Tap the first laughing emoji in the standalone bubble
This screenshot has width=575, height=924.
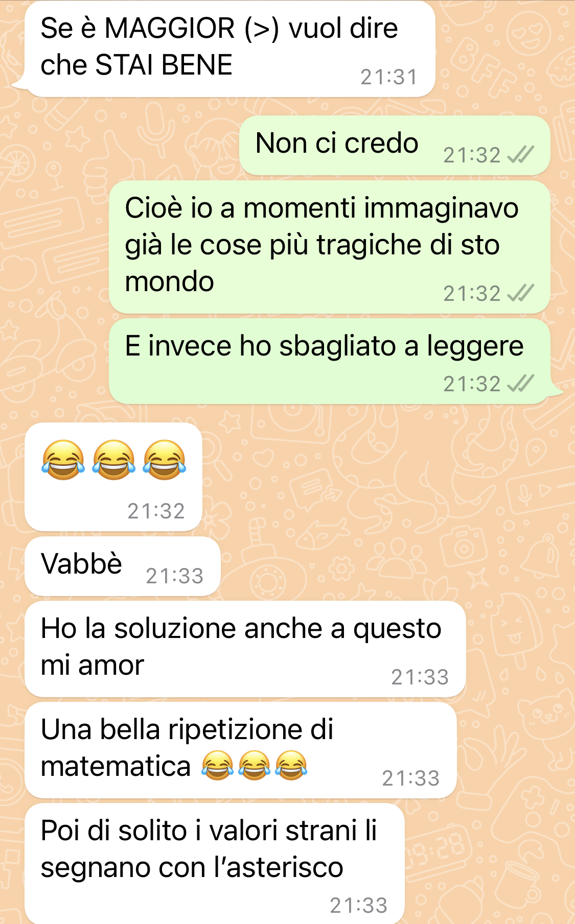click(x=63, y=460)
